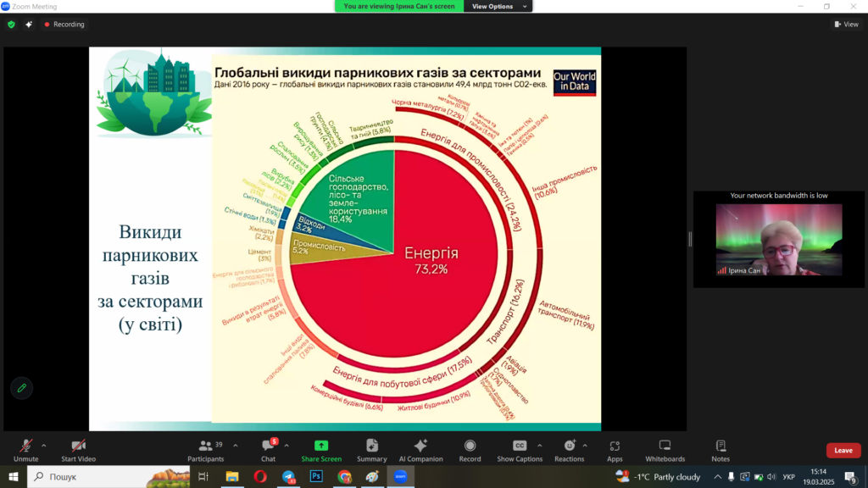Launch the AI Companion
The image size is (868, 488).
click(x=420, y=450)
